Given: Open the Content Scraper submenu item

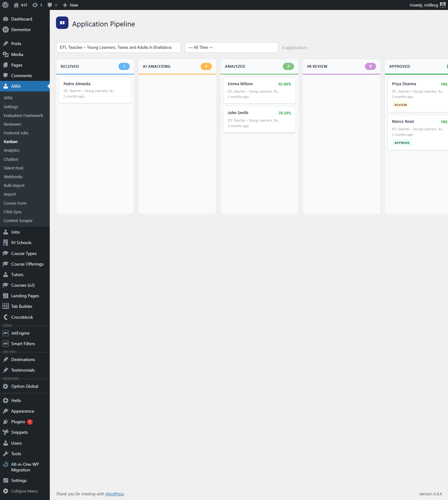Looking at the screenshot, I should 18,220.
